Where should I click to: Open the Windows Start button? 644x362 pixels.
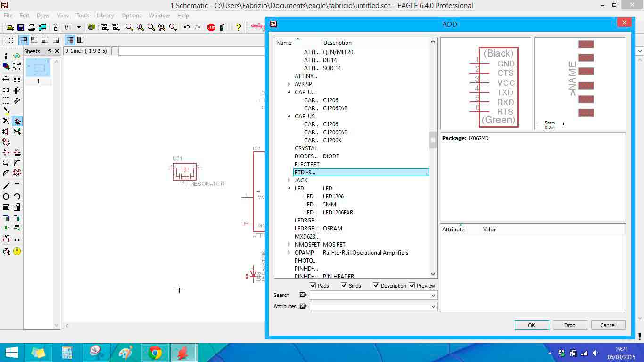point(11,353)
